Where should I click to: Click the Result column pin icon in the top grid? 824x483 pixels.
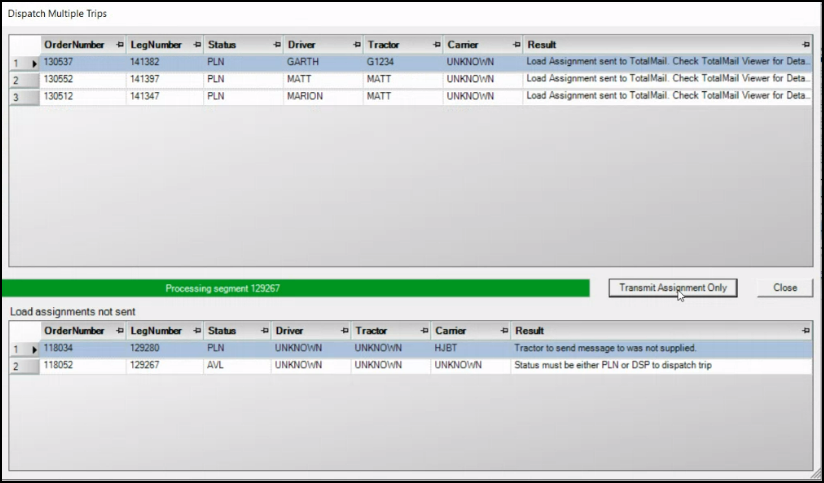click(x=806, y=45)
